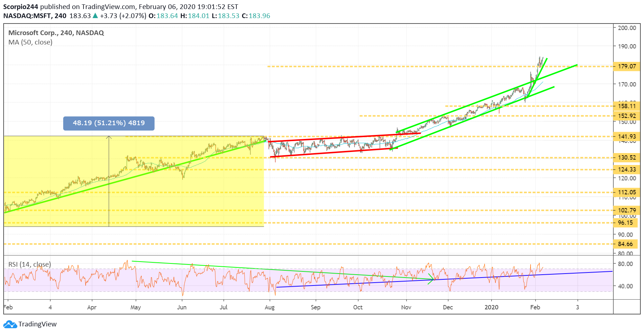Screen dimensions: 644x334
Task: Click the Aug label on time axis
Action: click(270, 307)
